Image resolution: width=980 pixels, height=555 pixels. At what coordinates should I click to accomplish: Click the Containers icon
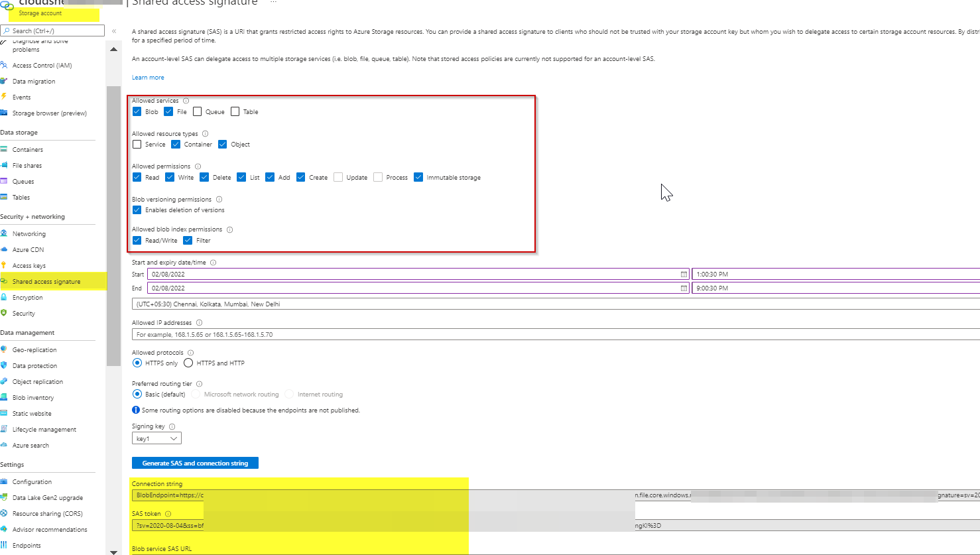point(5,149)
